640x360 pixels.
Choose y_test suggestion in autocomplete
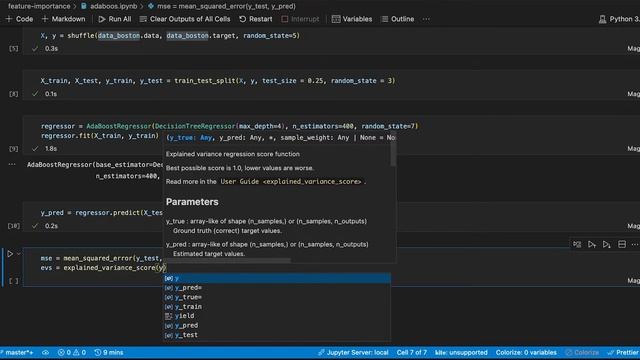(277, 335)
